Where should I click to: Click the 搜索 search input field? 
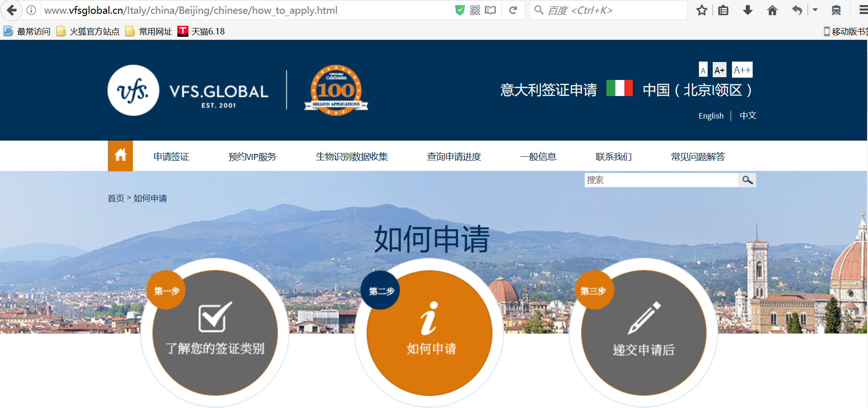(661, 180)
